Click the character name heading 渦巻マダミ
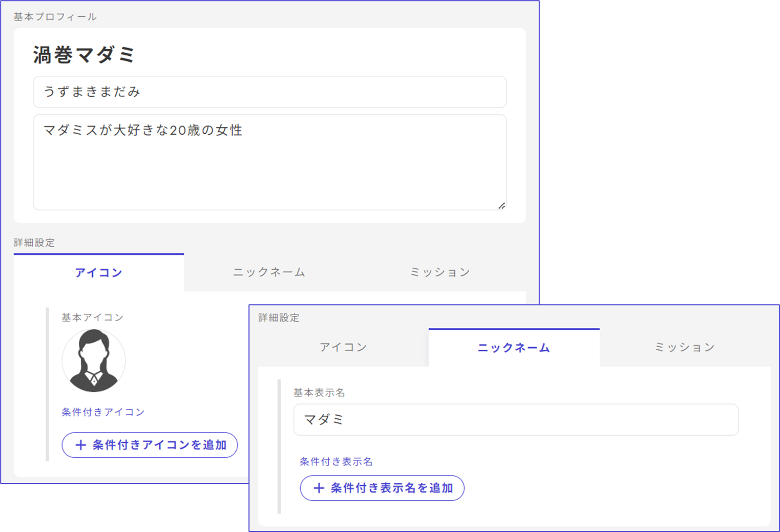The height and width of the screenshot is (532, 780). pos(84,55)
